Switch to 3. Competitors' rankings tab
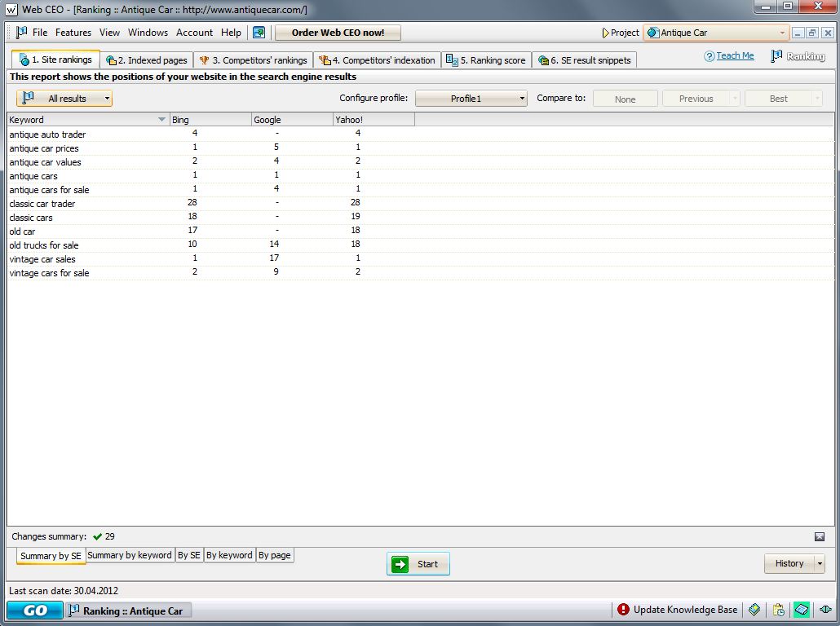 pyautogui.click(x=254, y=60)
